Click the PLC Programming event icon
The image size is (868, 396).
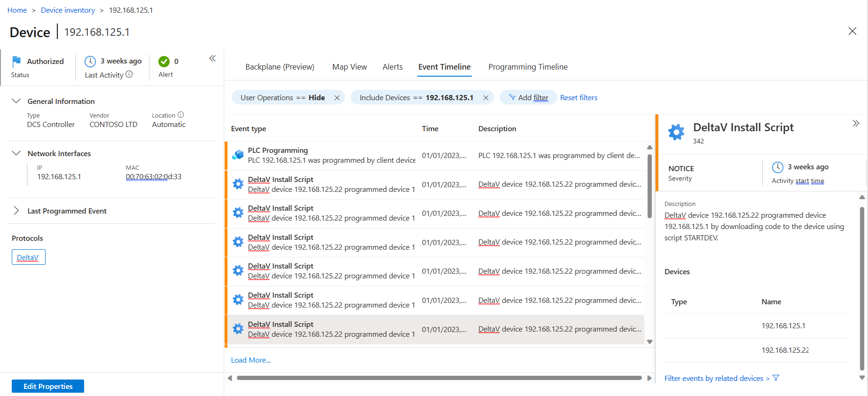coord(238,155)
